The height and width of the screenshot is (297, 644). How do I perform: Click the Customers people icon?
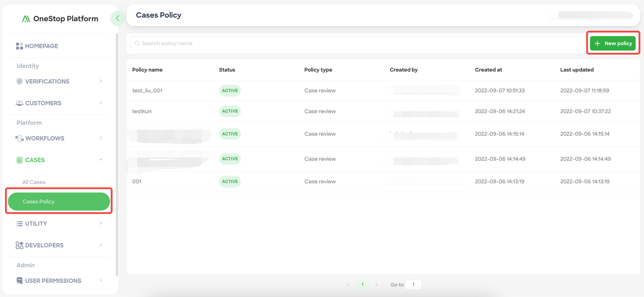[x=20, y=103]
